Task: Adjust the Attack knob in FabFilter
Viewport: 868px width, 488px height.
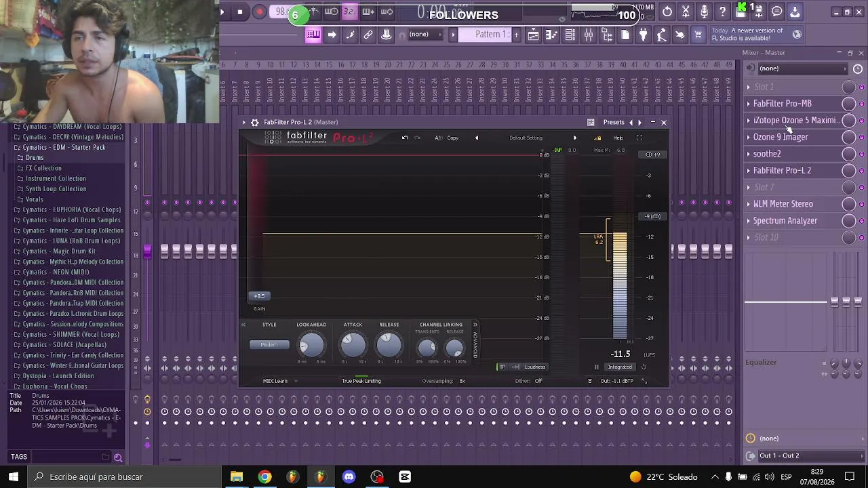Action: (x=353, y=346)
